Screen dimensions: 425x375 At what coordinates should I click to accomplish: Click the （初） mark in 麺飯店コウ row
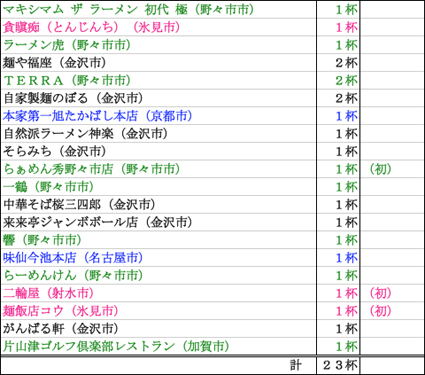(392, 311)
